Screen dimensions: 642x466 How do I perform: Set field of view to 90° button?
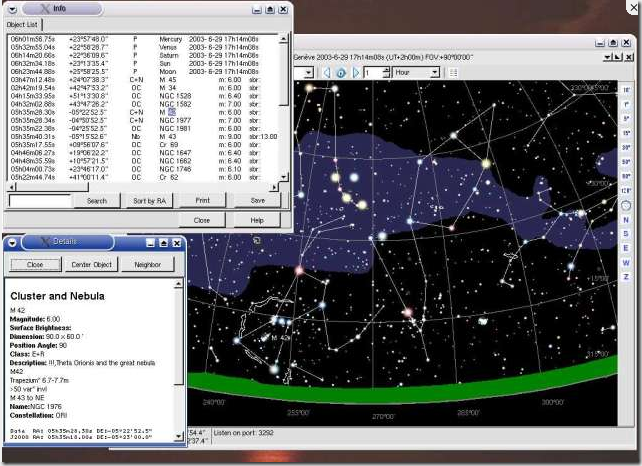point(626,176)
